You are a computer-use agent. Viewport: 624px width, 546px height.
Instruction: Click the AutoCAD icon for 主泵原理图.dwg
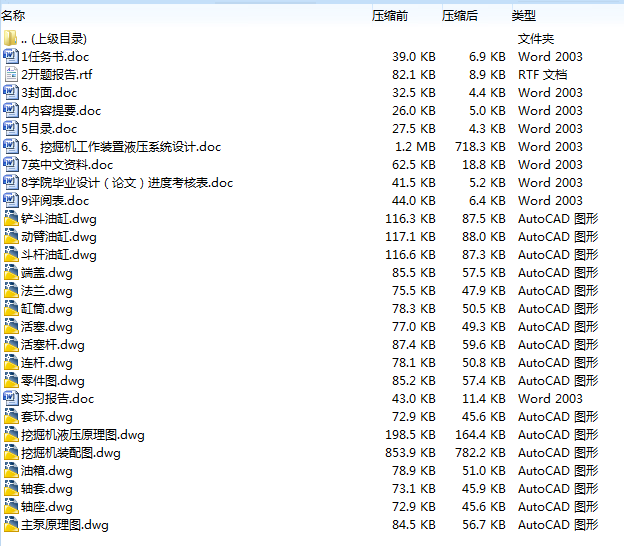click(x=11, y=525)
